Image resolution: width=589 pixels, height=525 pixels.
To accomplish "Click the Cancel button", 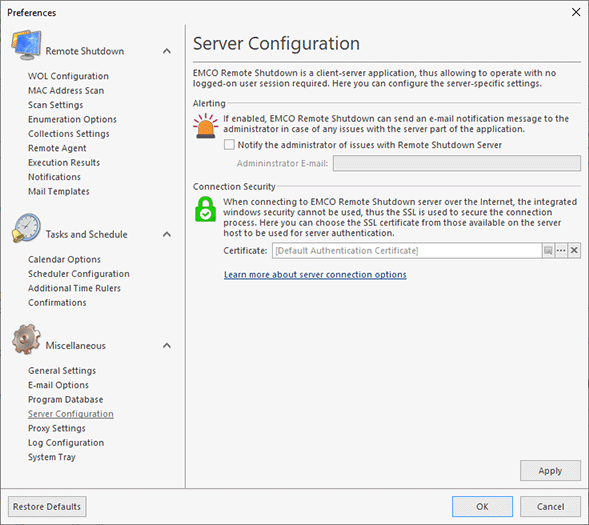I will (550, 507).
